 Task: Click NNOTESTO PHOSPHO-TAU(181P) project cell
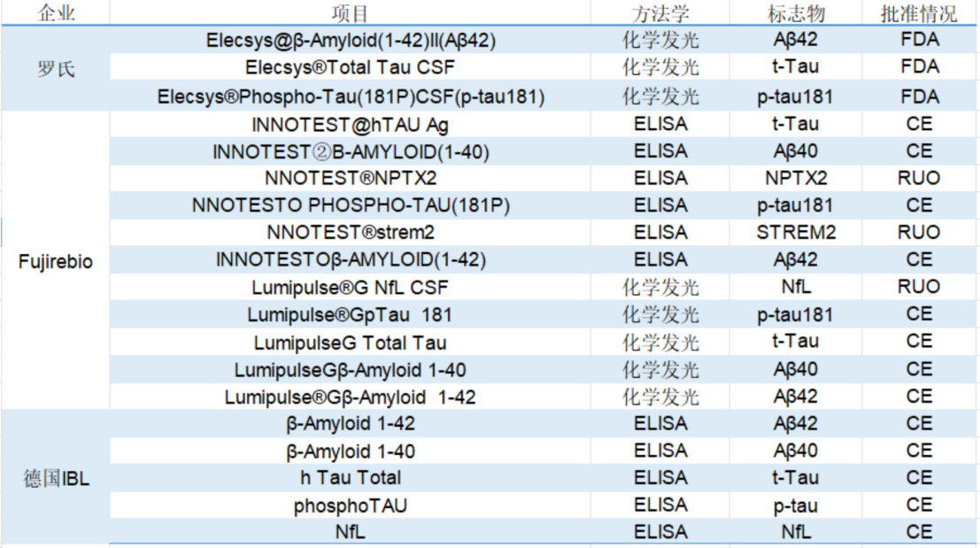[350, 205]
